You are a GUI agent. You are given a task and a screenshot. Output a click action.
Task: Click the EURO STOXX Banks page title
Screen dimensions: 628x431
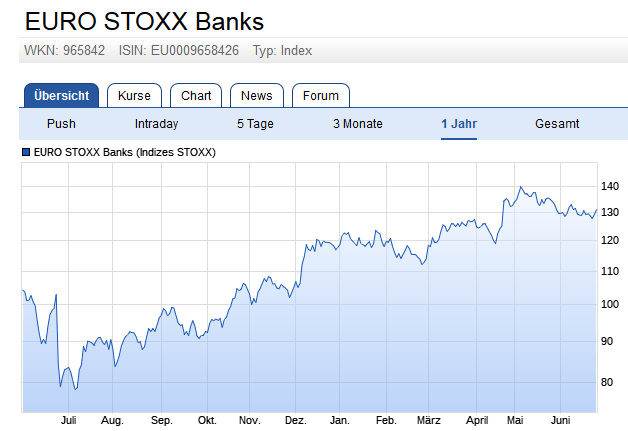tap(144, 21)
